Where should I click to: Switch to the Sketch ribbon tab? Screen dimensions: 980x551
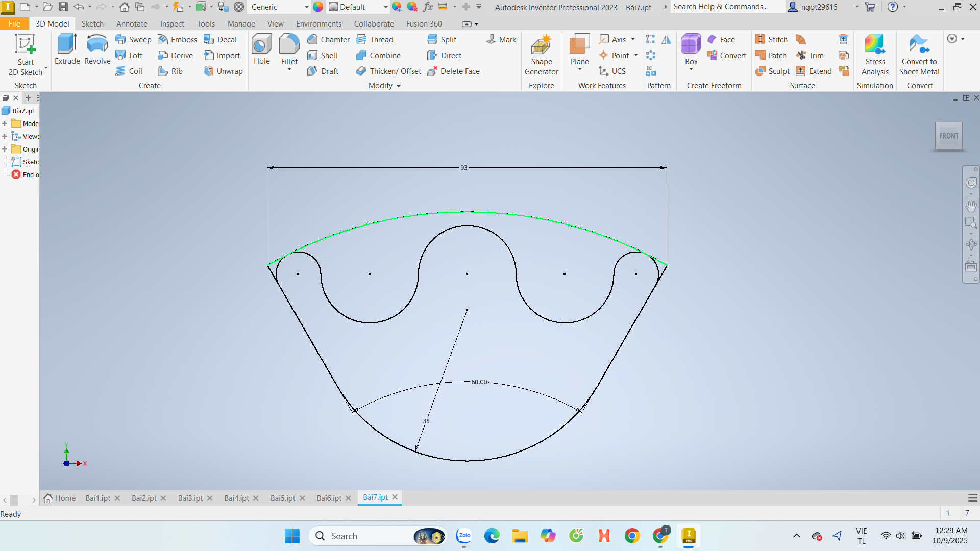tap(92, 24)
